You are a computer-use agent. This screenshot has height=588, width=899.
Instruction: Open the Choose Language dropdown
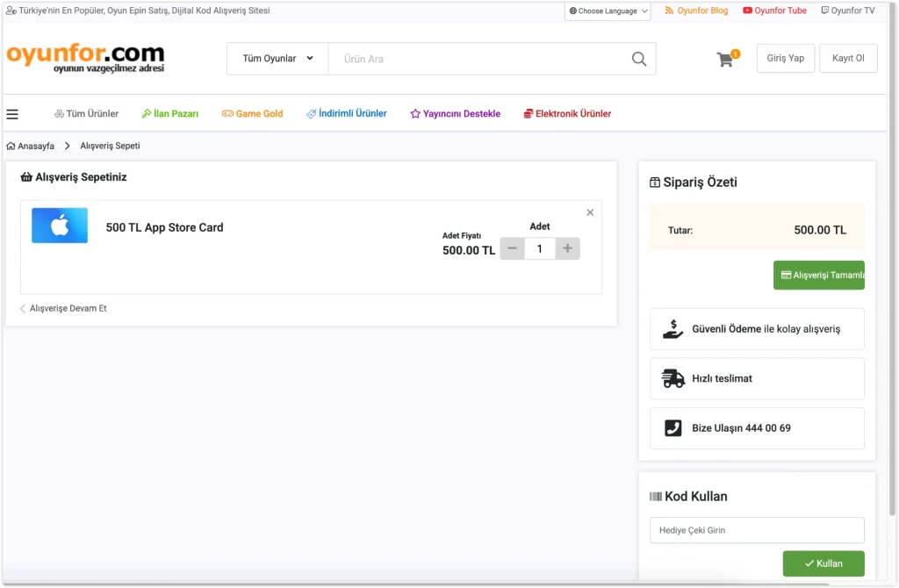tap(608, 11)
